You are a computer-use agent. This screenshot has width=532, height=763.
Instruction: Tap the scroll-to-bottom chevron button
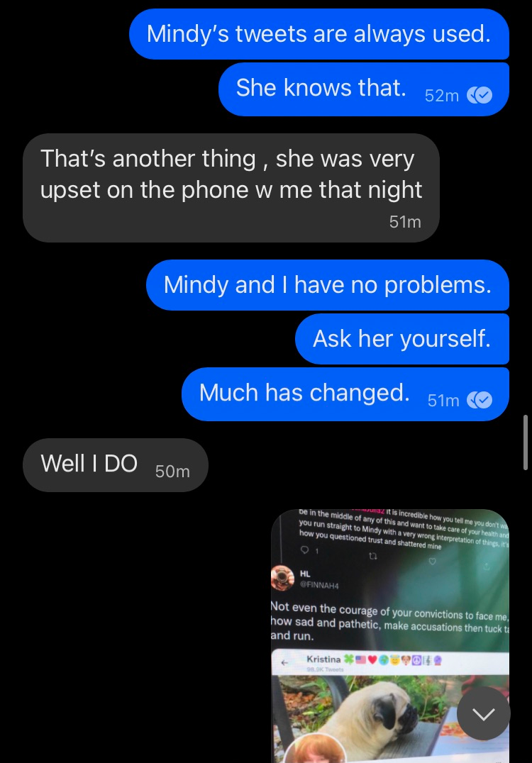(x=483, y=713)
